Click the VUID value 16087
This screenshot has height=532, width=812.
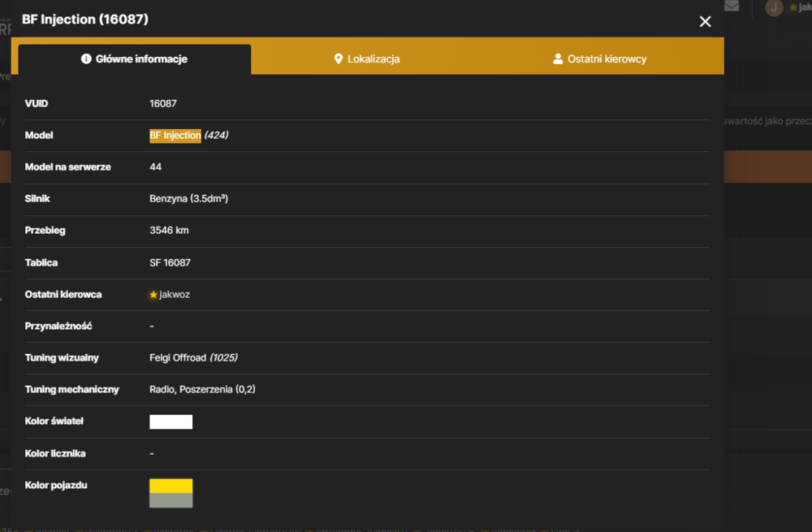(163, 104)
